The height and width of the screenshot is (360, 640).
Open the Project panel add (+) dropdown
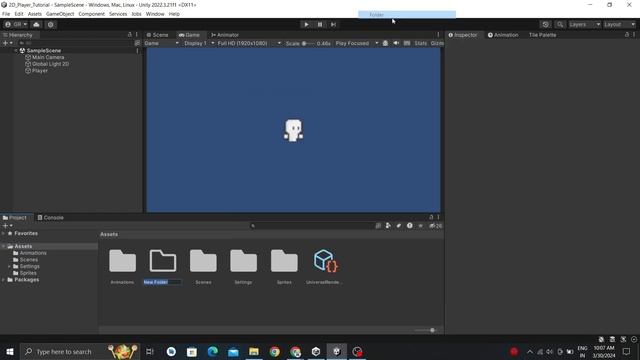point(8,225)
